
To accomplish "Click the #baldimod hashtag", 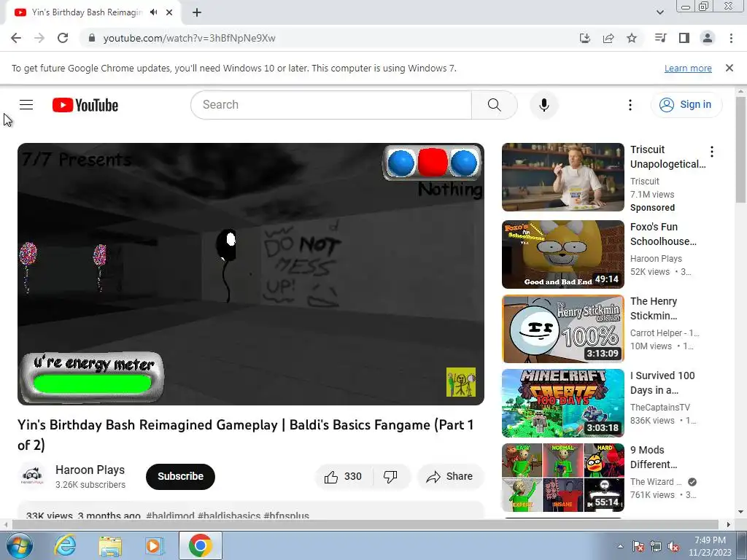I will tap(170, 516).
